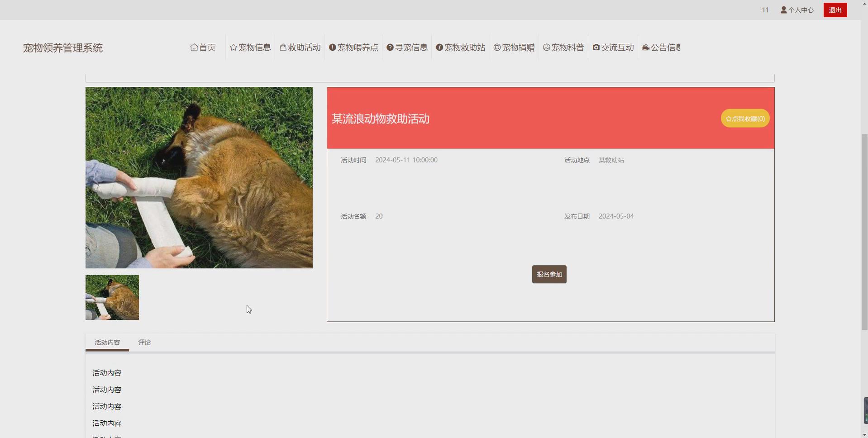868x438 pixels.
Task: Click the person icon for 个人中心
Action: coord(783,10)
